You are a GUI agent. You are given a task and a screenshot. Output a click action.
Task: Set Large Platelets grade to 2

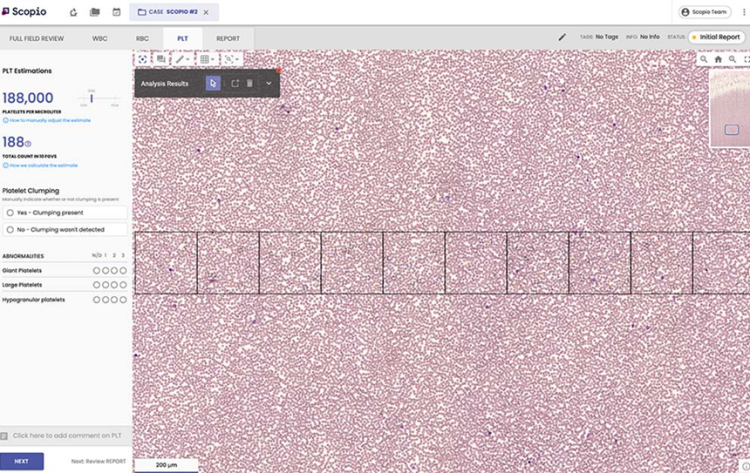tap(114, 285)
